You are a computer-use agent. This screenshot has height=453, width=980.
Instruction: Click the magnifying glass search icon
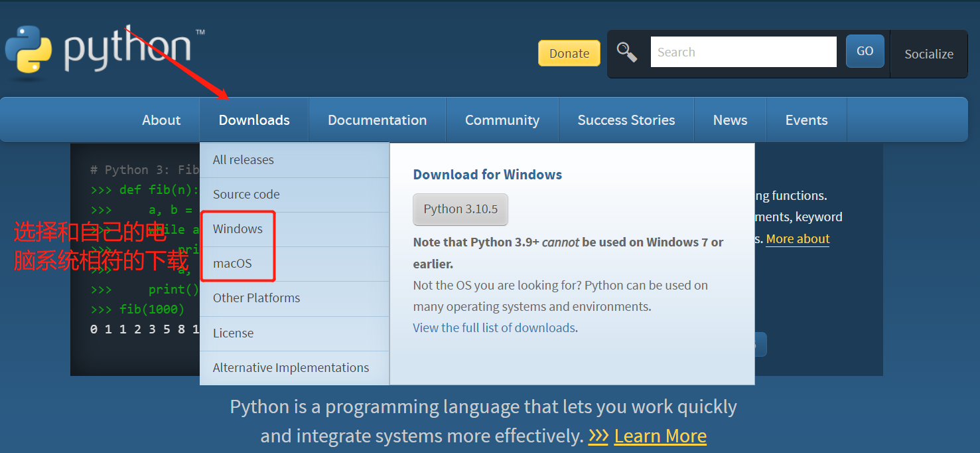click(627, 52)
